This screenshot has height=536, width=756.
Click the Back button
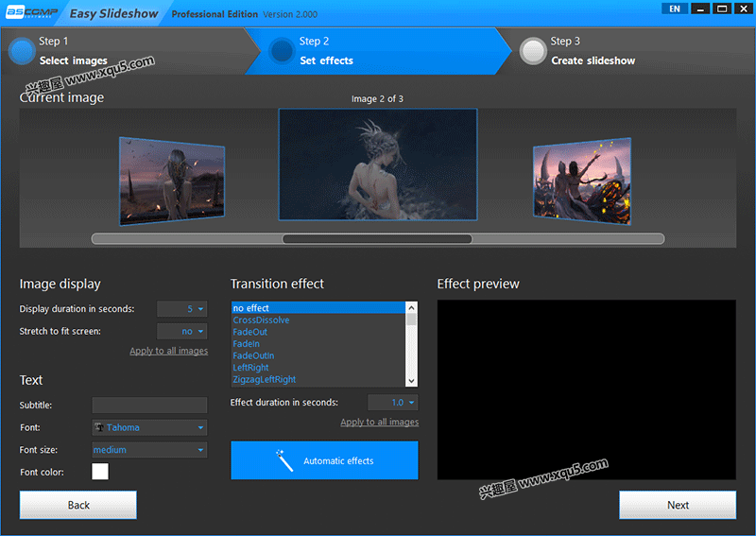point(78,505)
